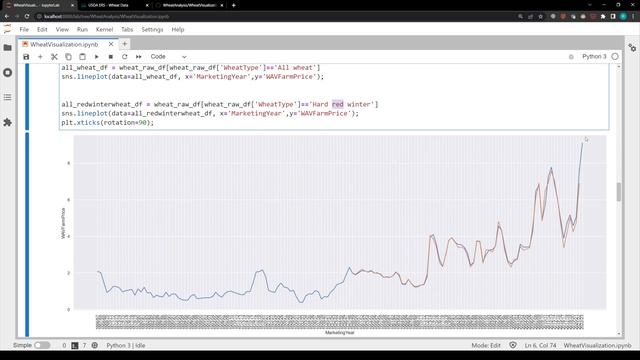Interrupt the kernel with stop icon

111,57
